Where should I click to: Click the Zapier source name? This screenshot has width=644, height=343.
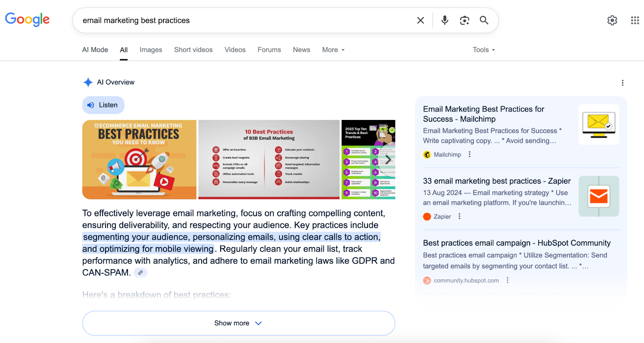[442, 217]
